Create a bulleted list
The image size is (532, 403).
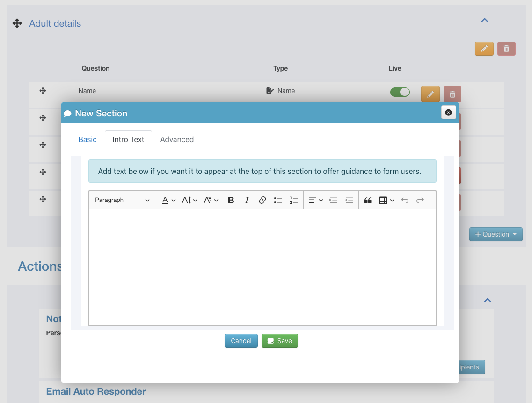278,200
